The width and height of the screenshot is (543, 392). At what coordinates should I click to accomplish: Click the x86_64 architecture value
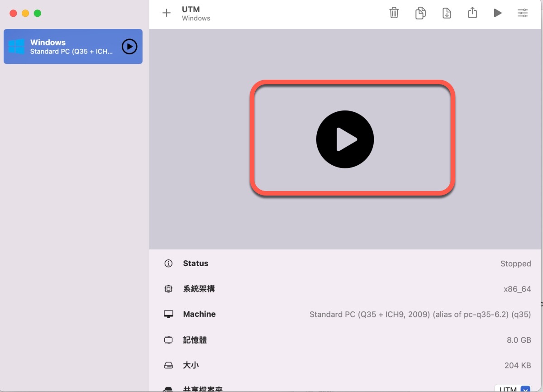[x=517, y=289]
